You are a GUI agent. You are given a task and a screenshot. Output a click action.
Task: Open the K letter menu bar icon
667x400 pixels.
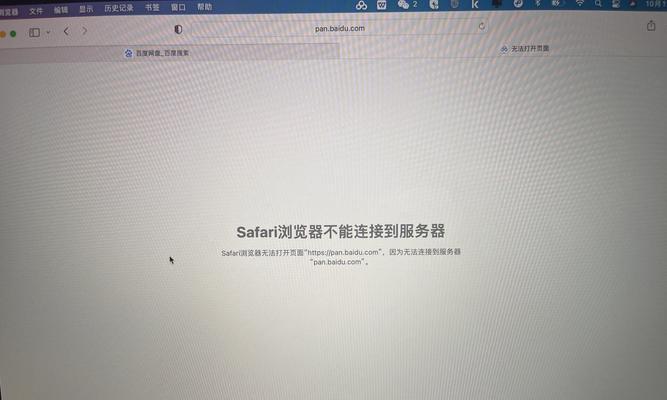tap(475, 4)
